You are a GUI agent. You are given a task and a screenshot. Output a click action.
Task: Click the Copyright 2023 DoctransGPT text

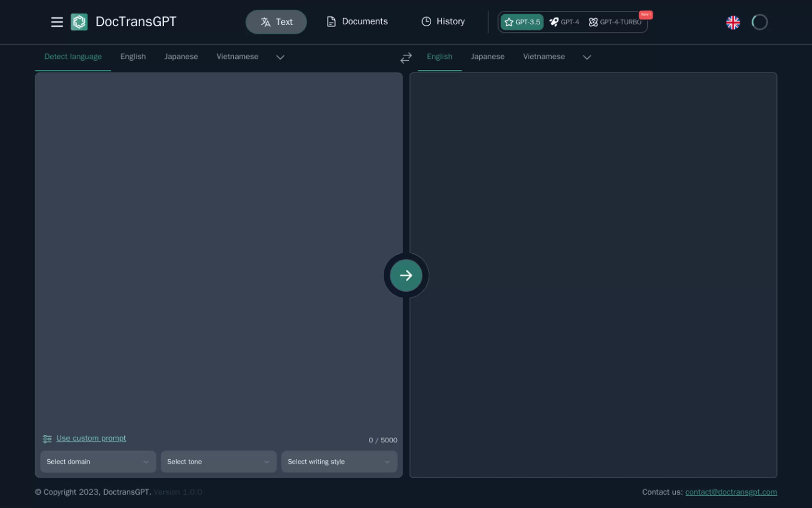click(x=93, y=492)
